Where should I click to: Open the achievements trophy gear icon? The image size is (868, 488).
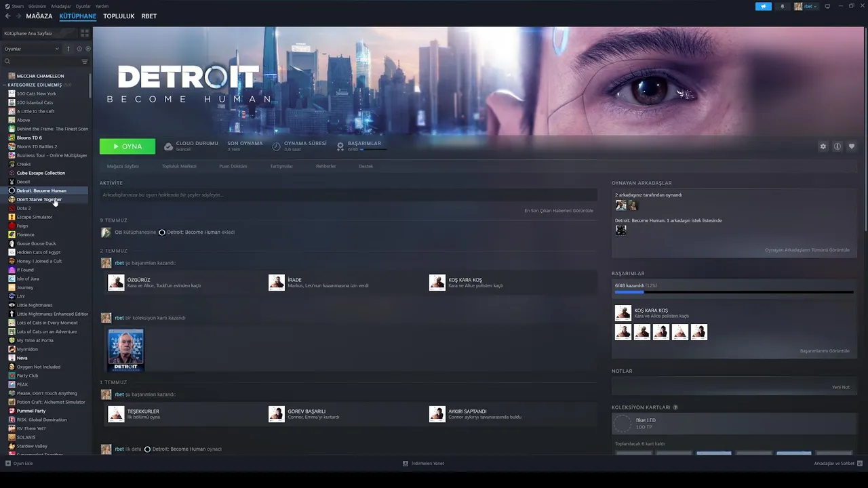[340, 146]
